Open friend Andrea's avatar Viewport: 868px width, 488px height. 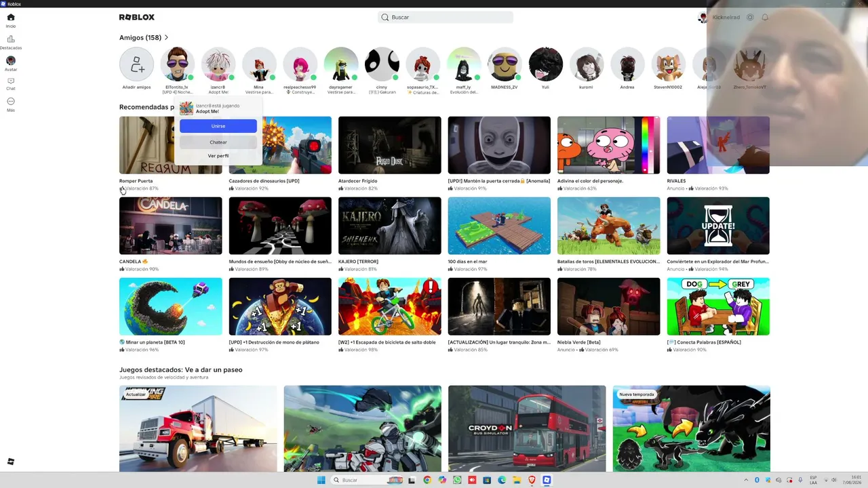[x=627, y=64]
